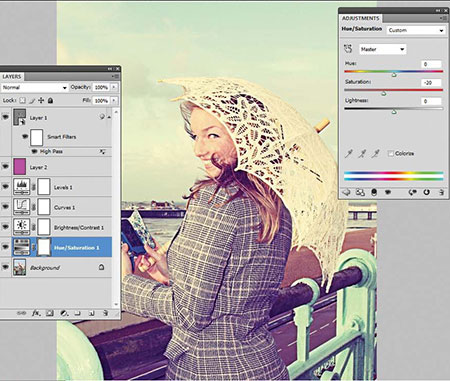Open Custom preset dropdown in Adjustments
The width and height of the screenshot is (450, 381).
[416, 30]
